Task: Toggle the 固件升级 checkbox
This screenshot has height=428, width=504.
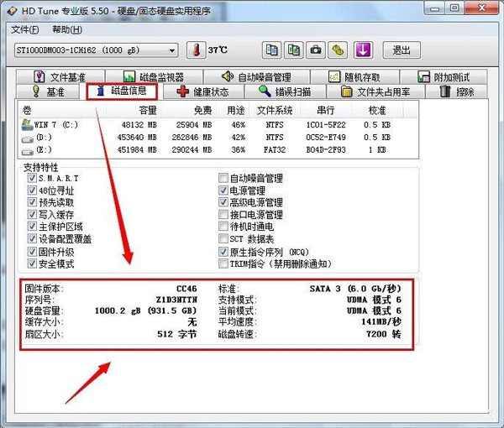Action: tap(32, 252)
